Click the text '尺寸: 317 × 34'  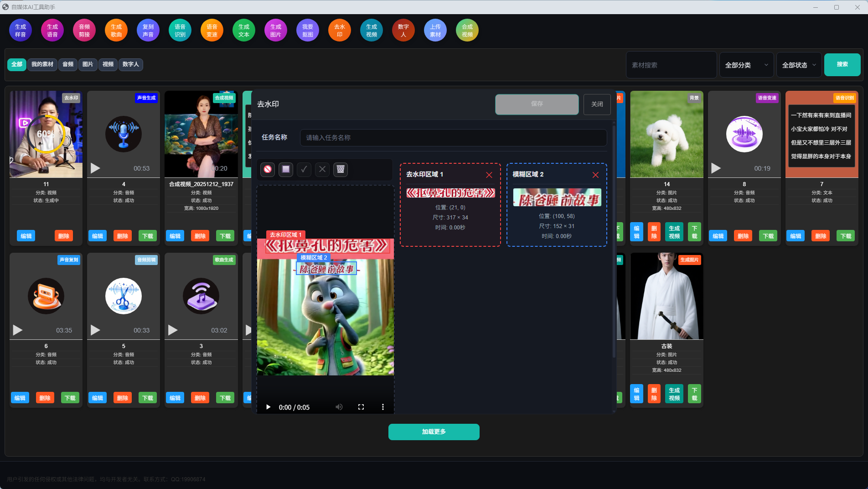click(x=450, y=218)
